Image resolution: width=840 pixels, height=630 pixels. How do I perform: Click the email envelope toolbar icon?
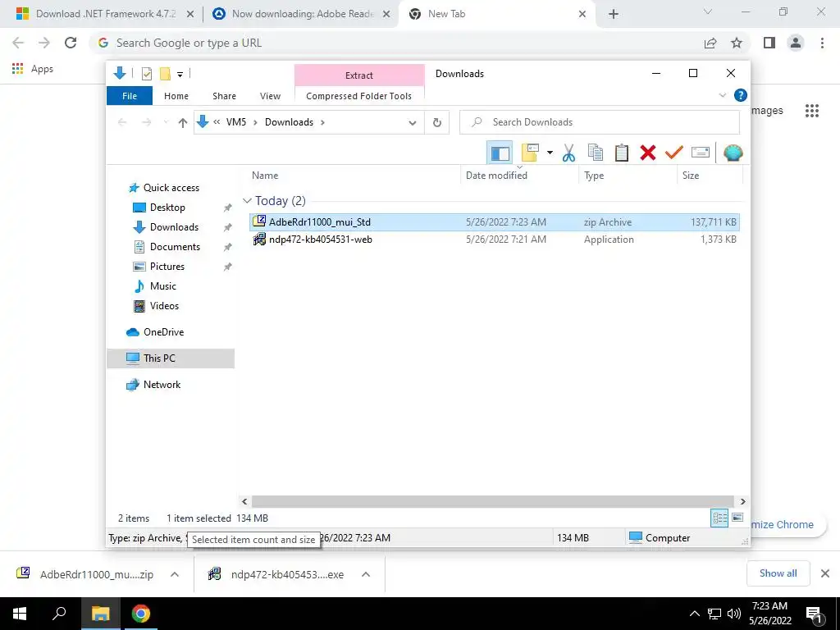tap(701, 153)
